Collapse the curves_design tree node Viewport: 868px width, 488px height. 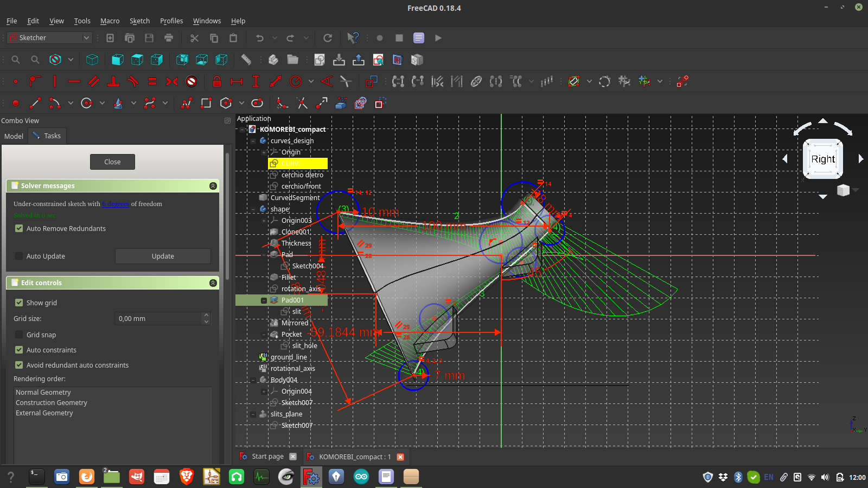tap(253, 140)
